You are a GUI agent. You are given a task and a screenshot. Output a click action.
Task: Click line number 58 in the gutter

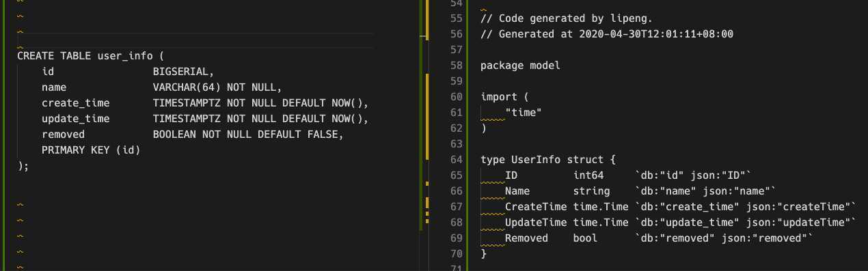(x=457, y=66)
